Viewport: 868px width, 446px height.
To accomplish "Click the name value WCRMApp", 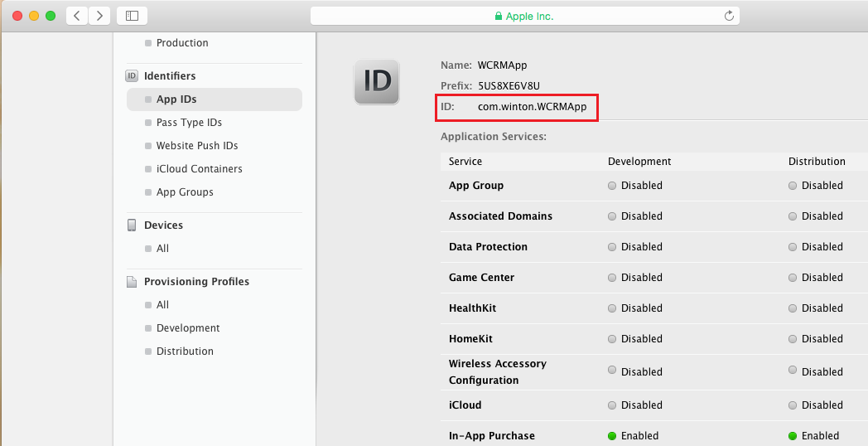I will [502, 65].
